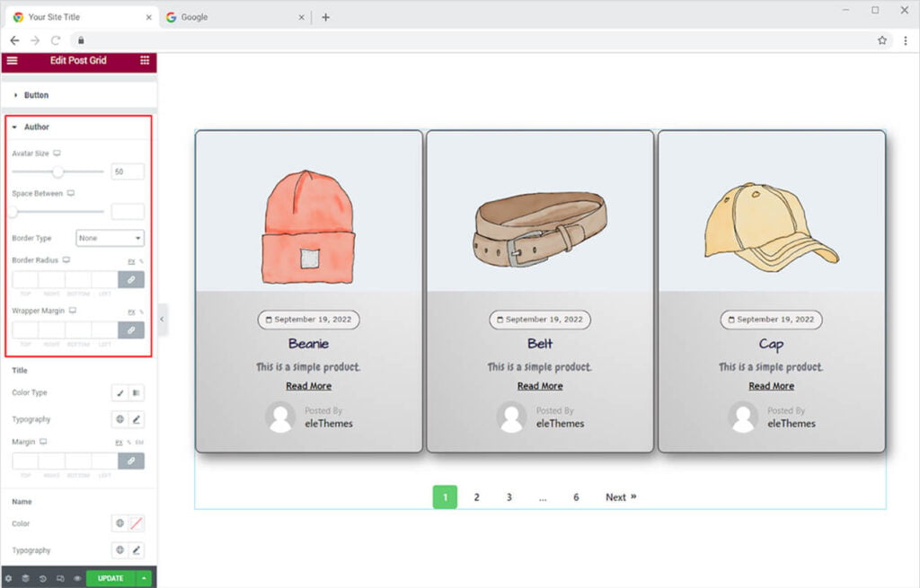
Task: Collapse the Author section
Action: [36, 127]
